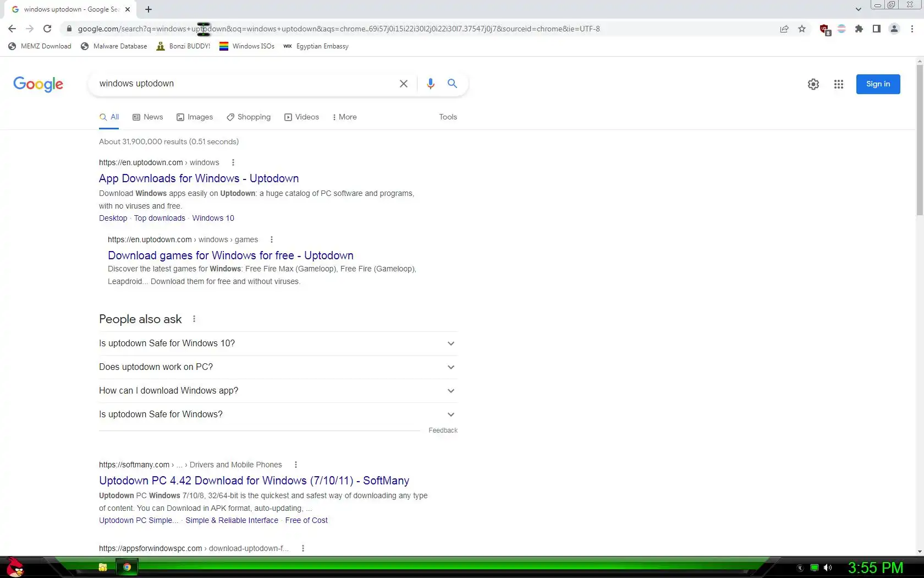This screenshot has width=924, height=578.
Task: Go forward to the next page
Action: (30, 29)
